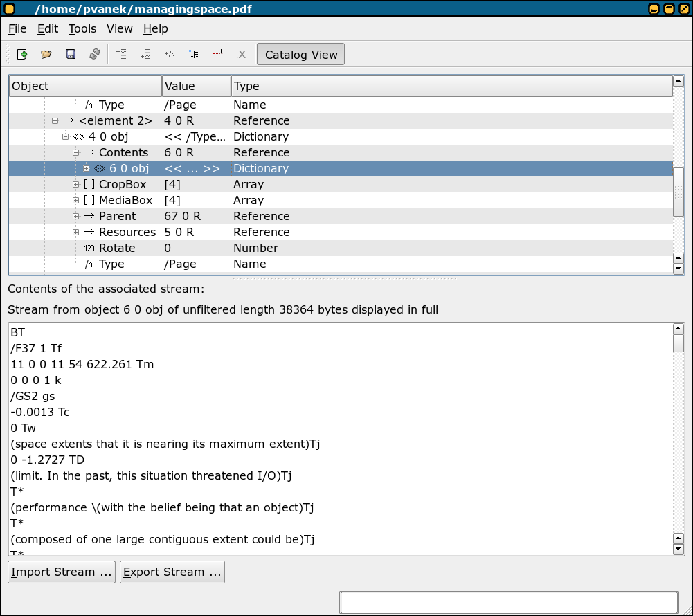
Task: Click the reference arrow icon beside Contents
Action: pos(89,152)
